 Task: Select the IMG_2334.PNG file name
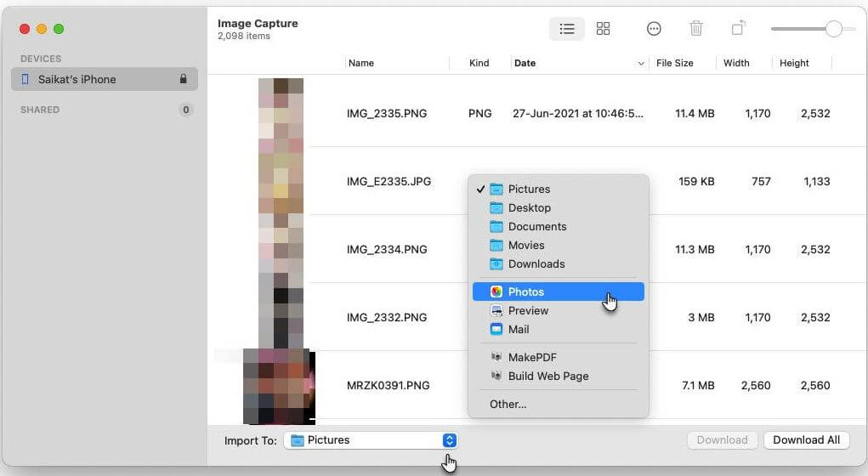tap(387, 250)
